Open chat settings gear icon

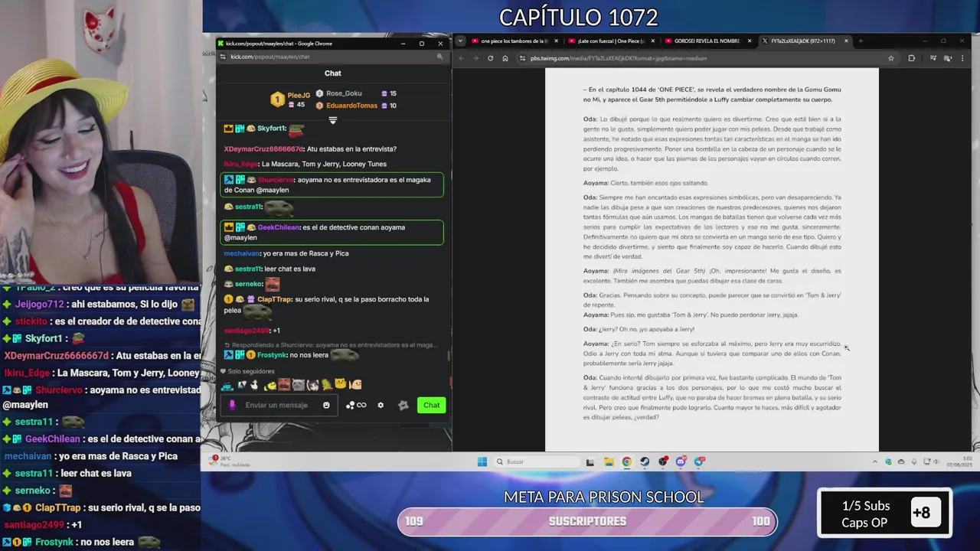click(381, 405)
